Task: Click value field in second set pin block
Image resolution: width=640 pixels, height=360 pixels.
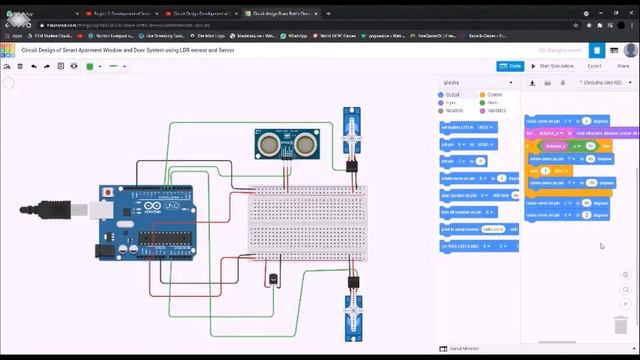Action: [x=481, y=161]
